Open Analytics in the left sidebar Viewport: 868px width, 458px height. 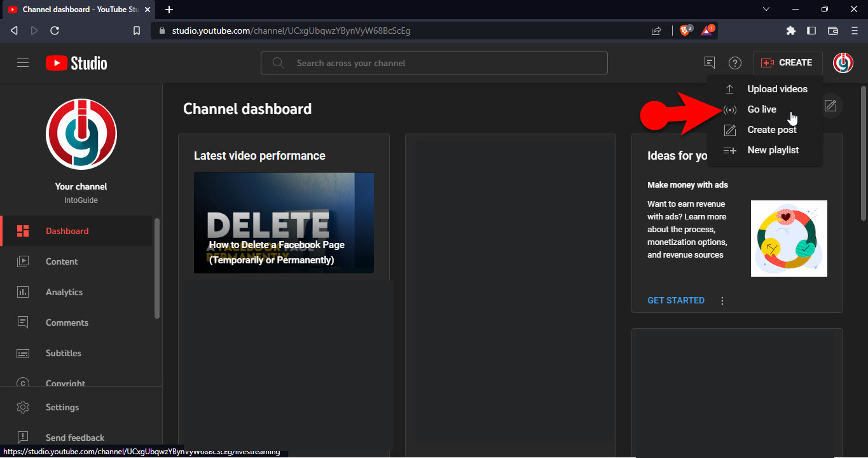point(64,292)
